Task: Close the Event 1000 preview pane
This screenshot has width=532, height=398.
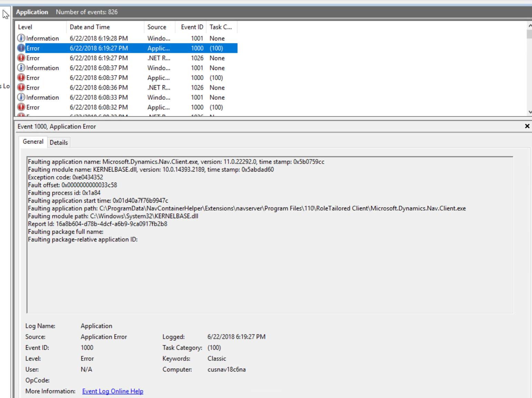Action: (x=527, y=126)
